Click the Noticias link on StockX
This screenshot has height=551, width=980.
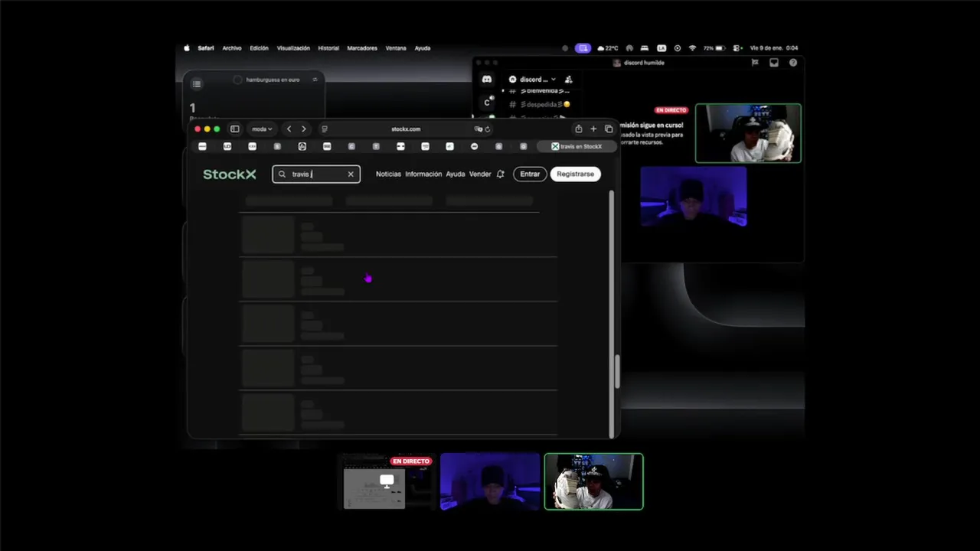pos(388,174)
